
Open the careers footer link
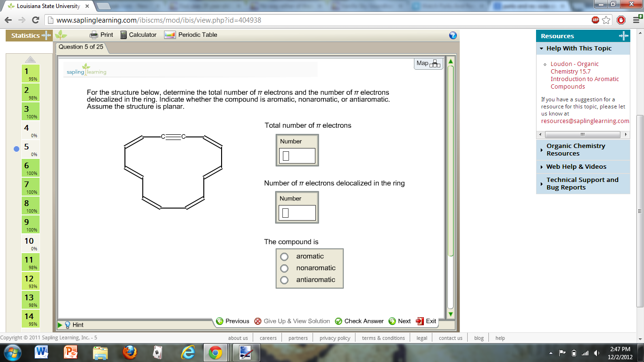(268, 338)
